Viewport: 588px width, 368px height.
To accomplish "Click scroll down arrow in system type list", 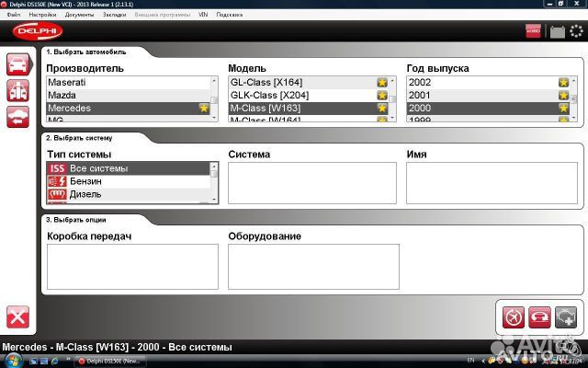I will 214,200.
